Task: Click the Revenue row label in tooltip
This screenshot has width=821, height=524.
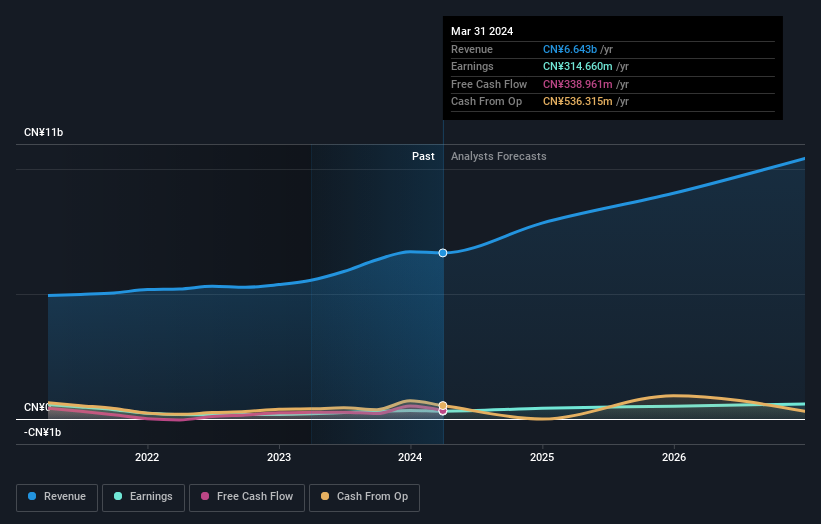Action: [x=472, y=49]
